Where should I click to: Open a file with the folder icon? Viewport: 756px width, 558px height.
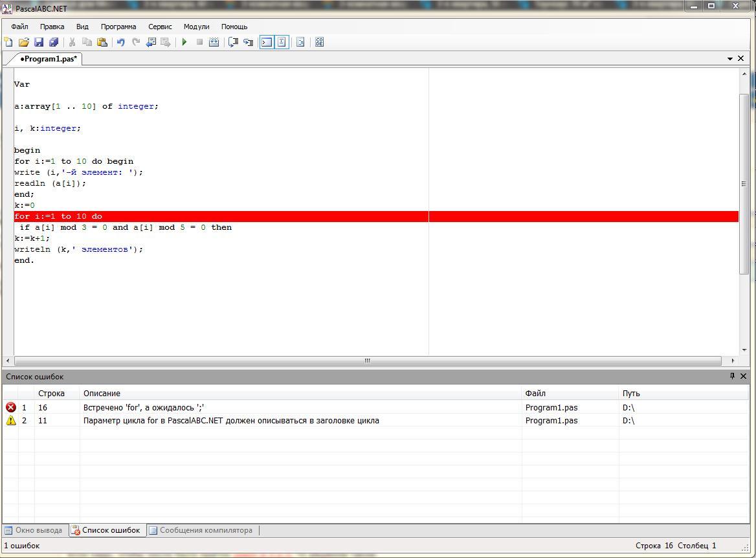coord(23,42)
